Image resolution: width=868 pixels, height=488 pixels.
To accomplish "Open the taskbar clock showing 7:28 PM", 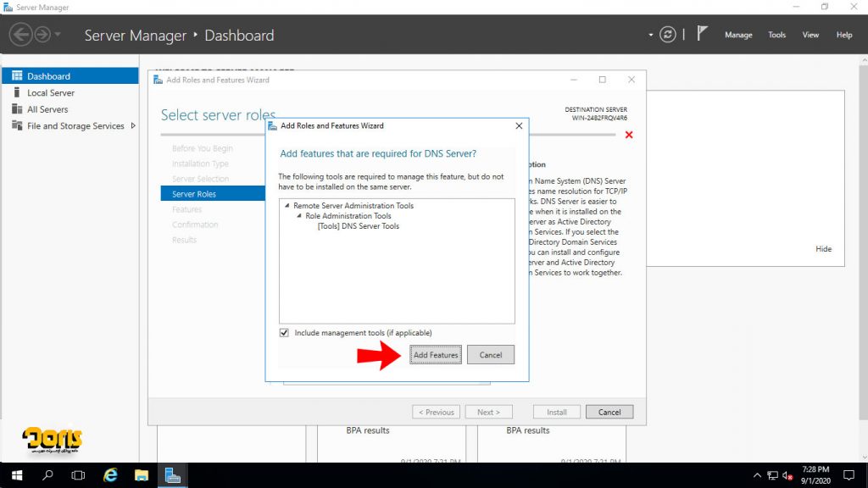I will click(x=815, y=475).
